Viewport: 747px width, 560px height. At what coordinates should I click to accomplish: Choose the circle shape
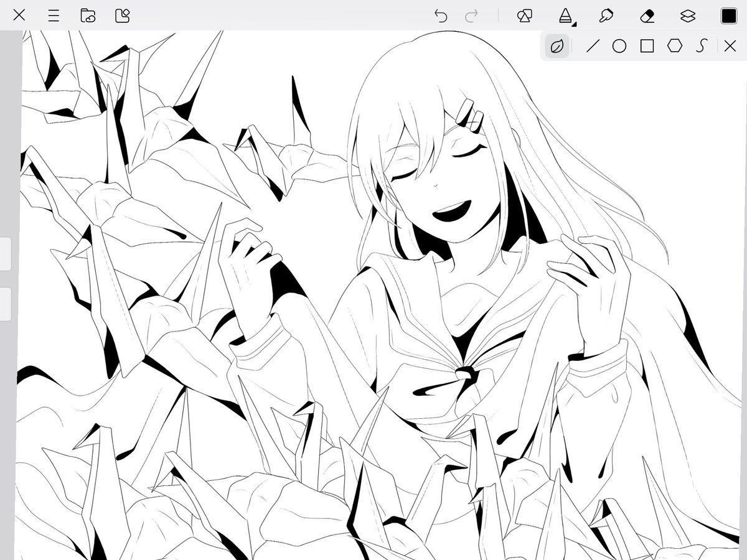(x=619, y=45)
